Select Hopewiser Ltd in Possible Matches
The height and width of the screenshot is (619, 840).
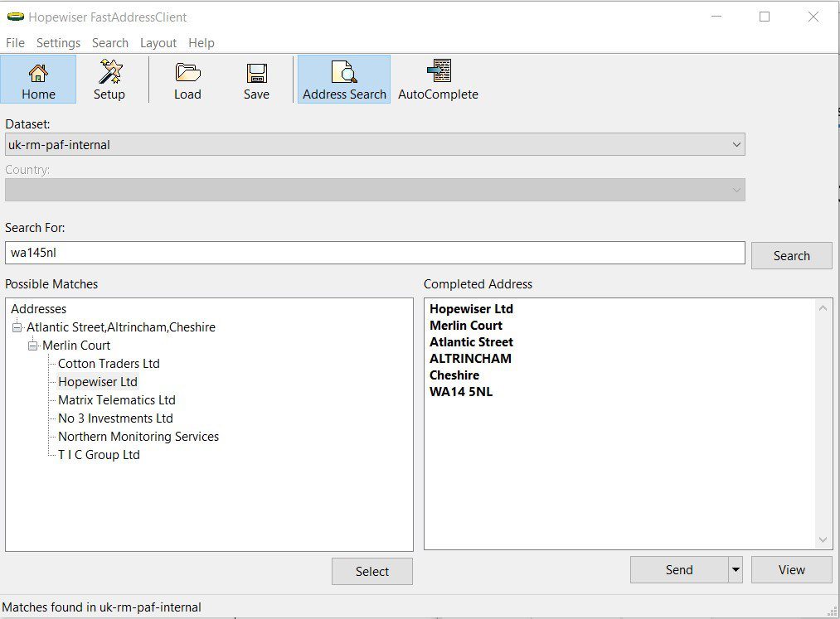98,382
